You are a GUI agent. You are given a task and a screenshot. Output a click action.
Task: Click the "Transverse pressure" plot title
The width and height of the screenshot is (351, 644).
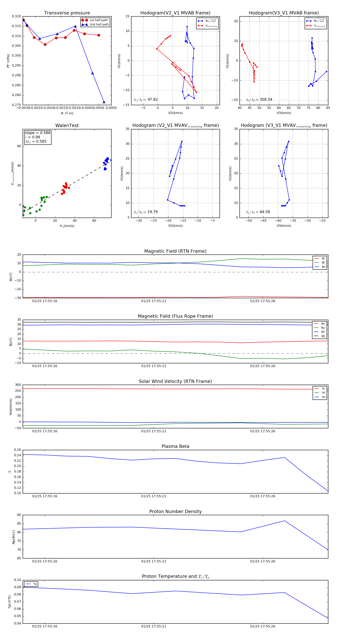pyautogui.click(x=67, y=13)
